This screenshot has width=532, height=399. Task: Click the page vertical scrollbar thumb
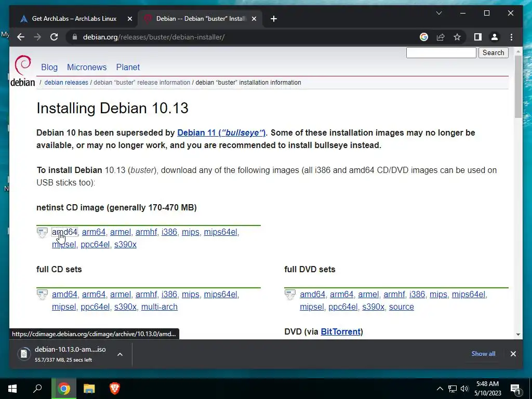(x=518, y=87)
